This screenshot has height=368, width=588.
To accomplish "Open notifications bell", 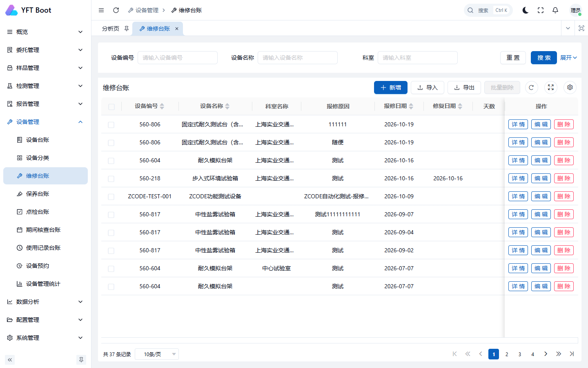I will pos(555,10).
